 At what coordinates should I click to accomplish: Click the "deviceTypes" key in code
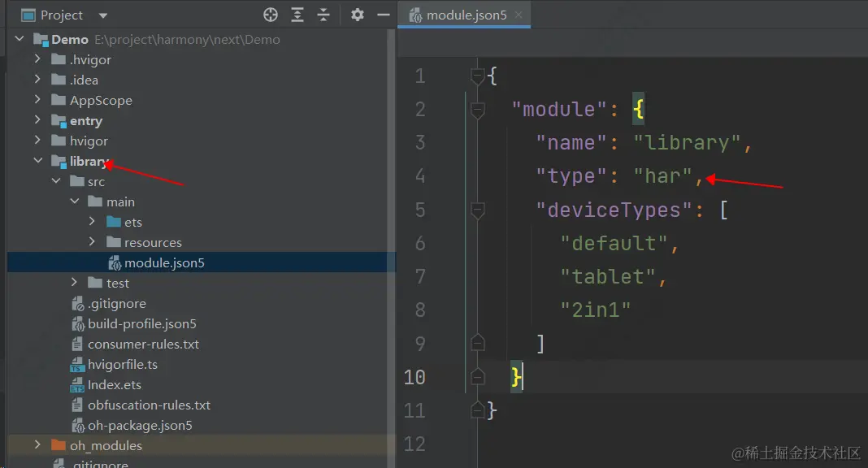click(x=614, y=210)
